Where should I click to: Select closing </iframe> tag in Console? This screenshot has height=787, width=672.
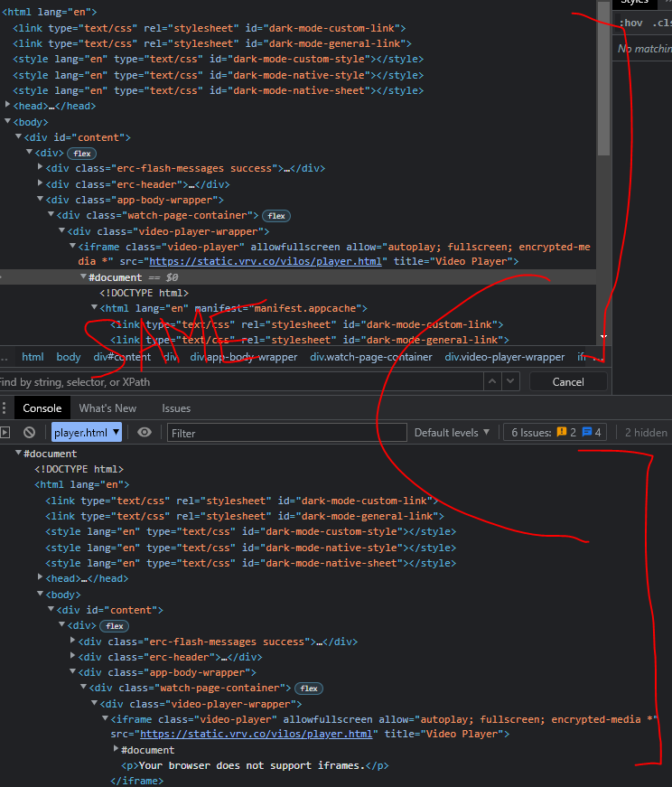(x=136, y=781)
